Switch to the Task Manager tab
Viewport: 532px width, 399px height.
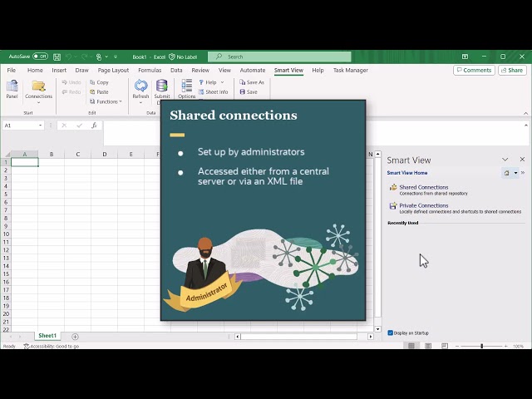[x=351, y=70]
